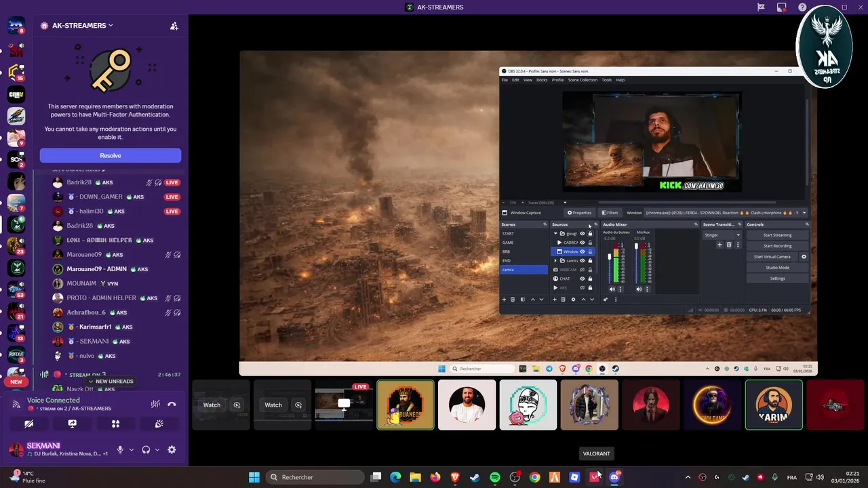Image resolution: width=868 pixels, height=488 pixels.
Task: Show the WEBCAM source with its eye icon
Action: point(582,270)
